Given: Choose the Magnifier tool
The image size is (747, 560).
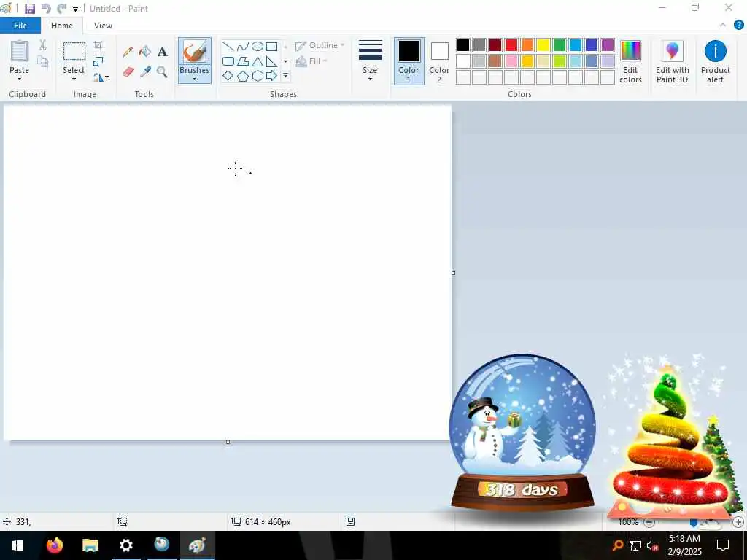Looking at the screenshot, I should coord(163,72).
